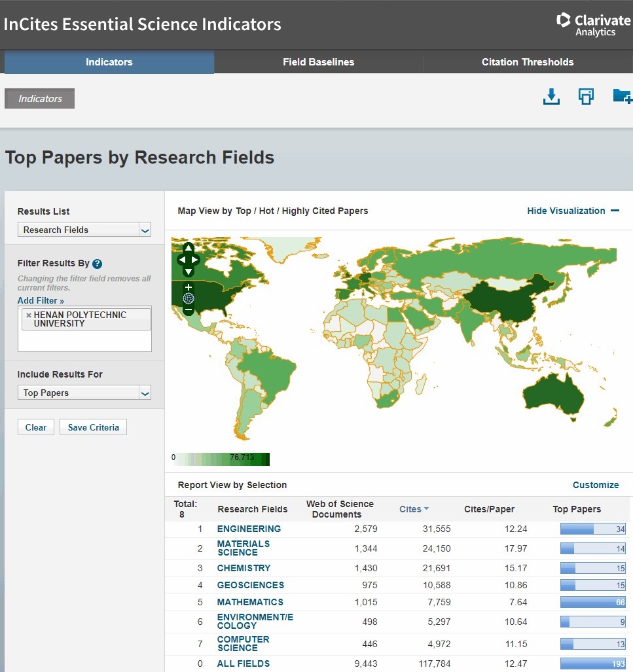
Task: Zoom out on the map
Action: click(189, 309)
